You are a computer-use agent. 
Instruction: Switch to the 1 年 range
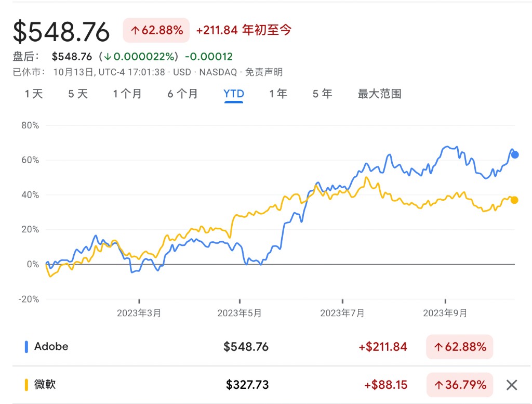click(x=278, y=94)
